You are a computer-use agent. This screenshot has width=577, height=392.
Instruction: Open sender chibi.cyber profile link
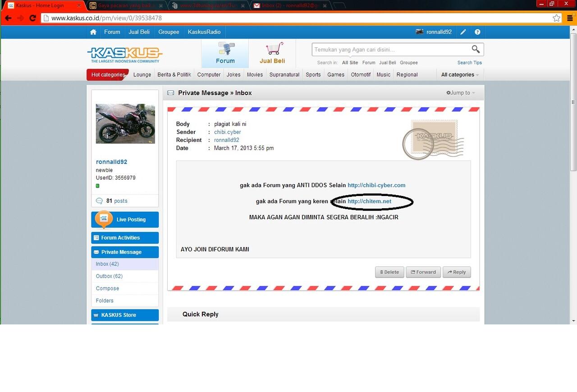227,132
